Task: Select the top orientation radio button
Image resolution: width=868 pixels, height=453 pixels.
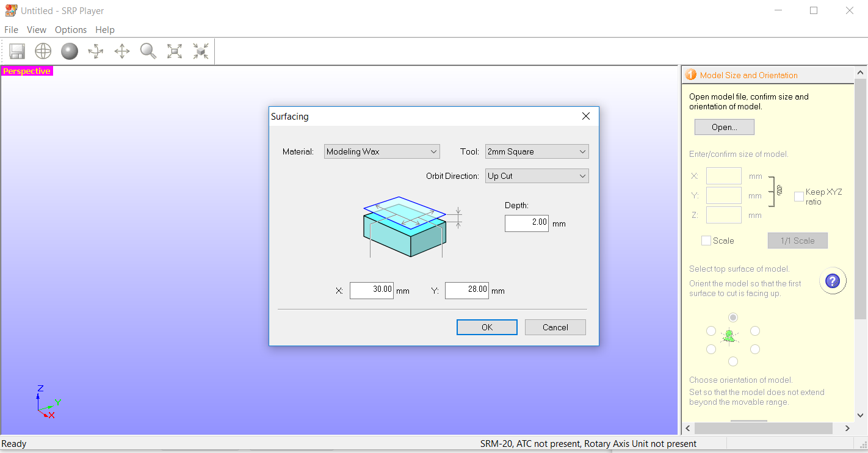Action: [x=733, y=317]
